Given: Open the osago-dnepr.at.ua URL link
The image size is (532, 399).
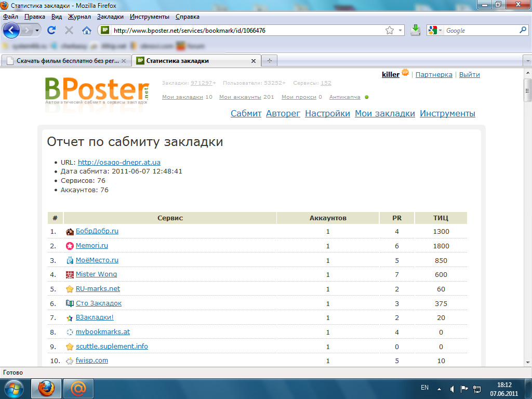Looking at the screenshot, I should 119,162.
